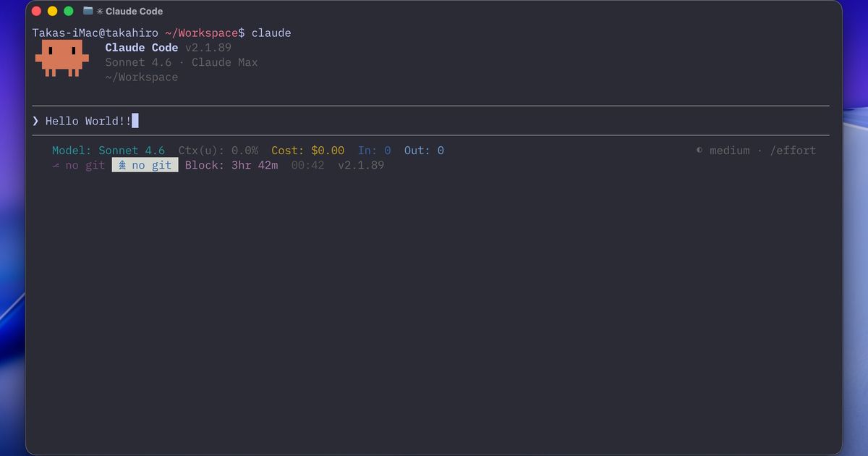868x456 pixels.
Task: Click the prompt chevron before 'Hello World!!'
Action: click(35, 121)
